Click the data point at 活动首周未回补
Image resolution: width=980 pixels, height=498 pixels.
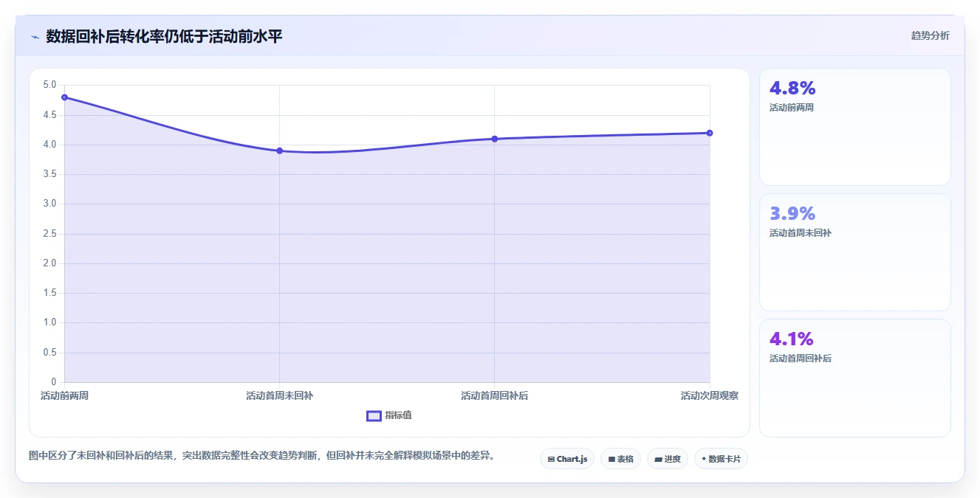pos(280,151)
